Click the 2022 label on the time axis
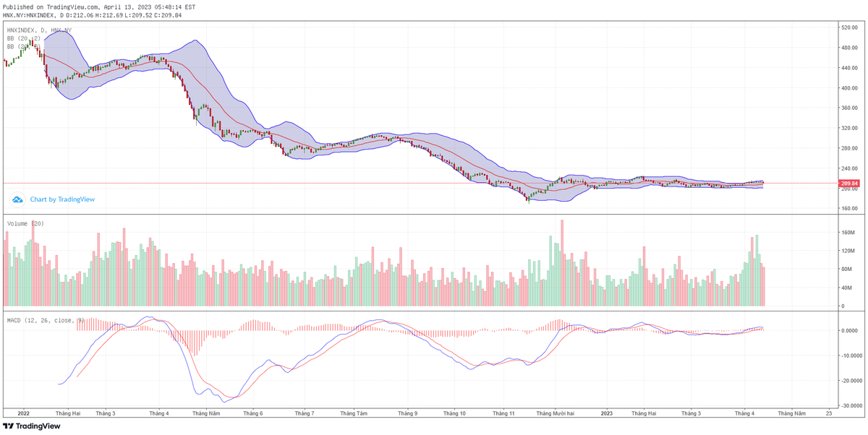This screenshot has height=435, width=868. coord(22,414)
